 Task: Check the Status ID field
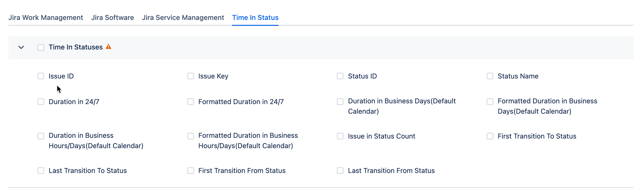[x=340, y=76]
